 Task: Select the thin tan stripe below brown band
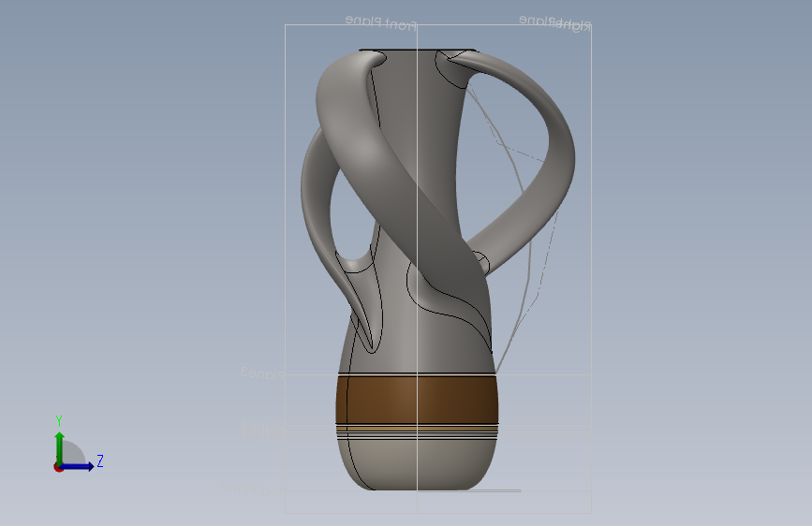point(417,429)
